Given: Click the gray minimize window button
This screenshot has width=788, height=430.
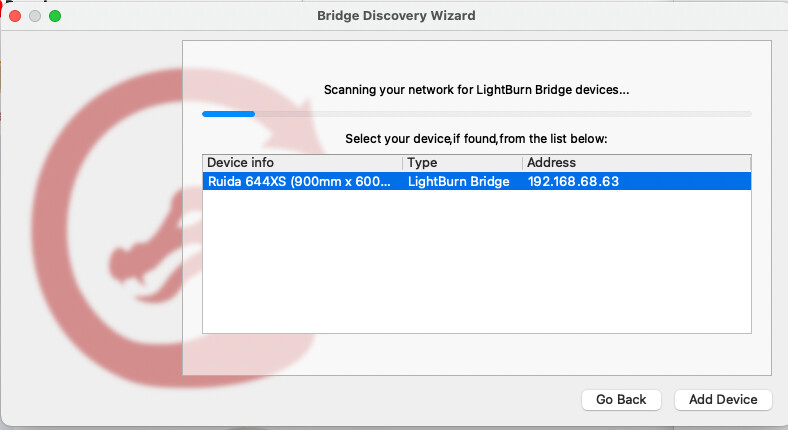Looking at the screenshot, I should tap(35, 16).
